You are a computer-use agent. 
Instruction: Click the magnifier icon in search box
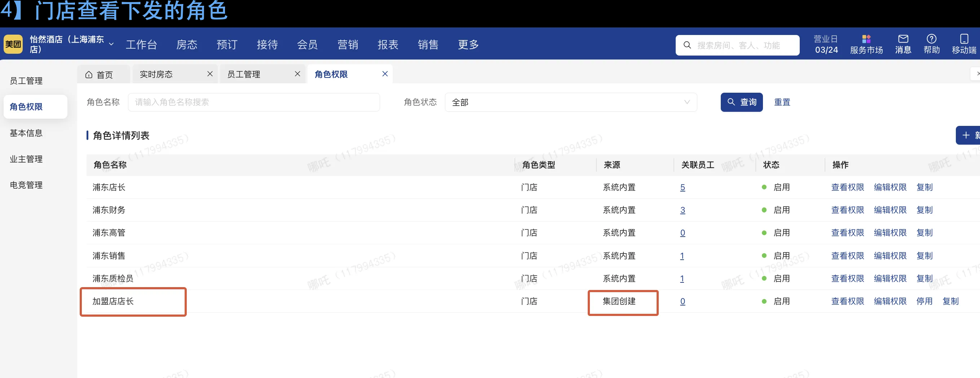pos(687,45)
